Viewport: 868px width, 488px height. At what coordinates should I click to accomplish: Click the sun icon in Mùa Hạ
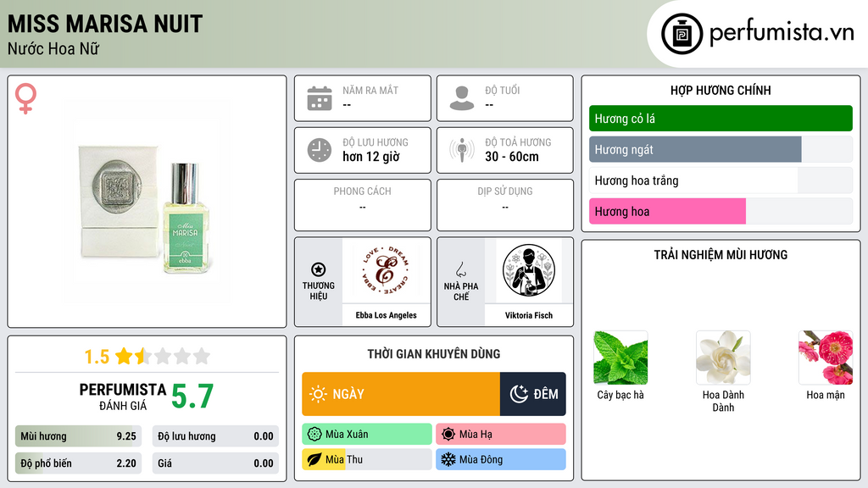pos(448,435)
